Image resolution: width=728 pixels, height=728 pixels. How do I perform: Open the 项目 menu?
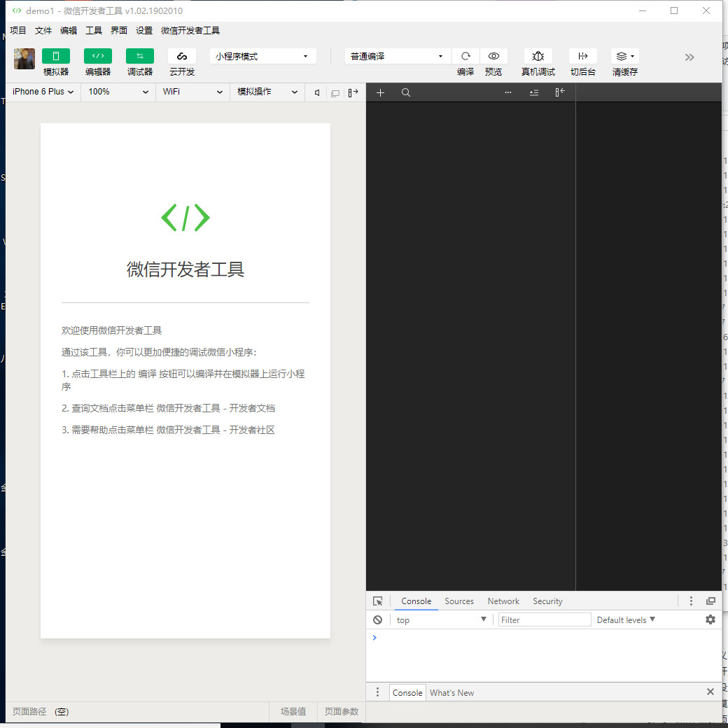point(18,31)
